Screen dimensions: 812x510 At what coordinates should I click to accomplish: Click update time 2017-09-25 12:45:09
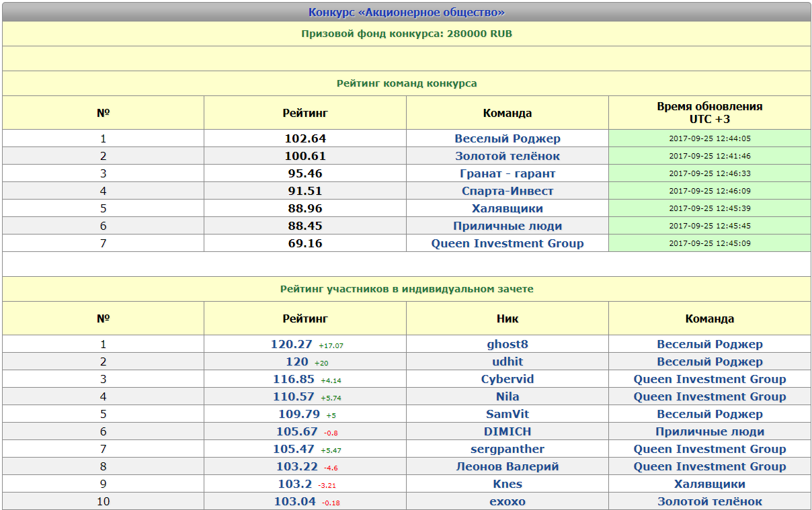point(710,243)
